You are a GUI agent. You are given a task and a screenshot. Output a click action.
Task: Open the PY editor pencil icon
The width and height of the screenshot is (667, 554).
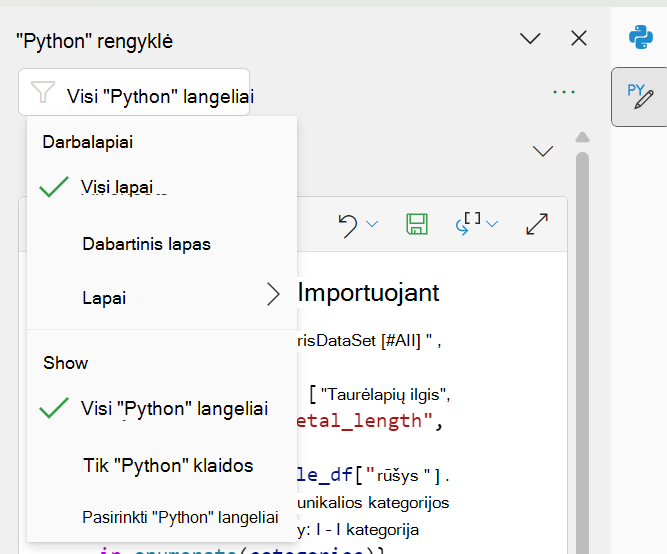coord(640,97)
